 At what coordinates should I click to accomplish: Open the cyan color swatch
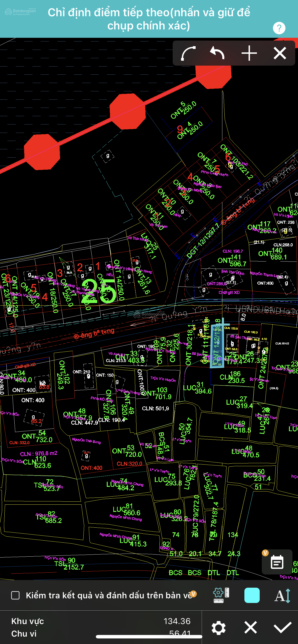click(x=252, y=595)
